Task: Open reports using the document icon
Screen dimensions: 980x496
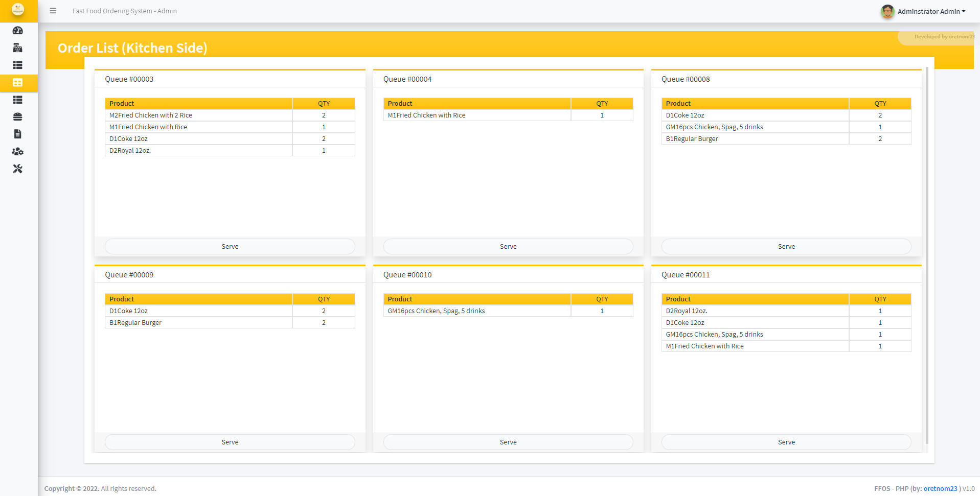Action: (x=18, y=134)
